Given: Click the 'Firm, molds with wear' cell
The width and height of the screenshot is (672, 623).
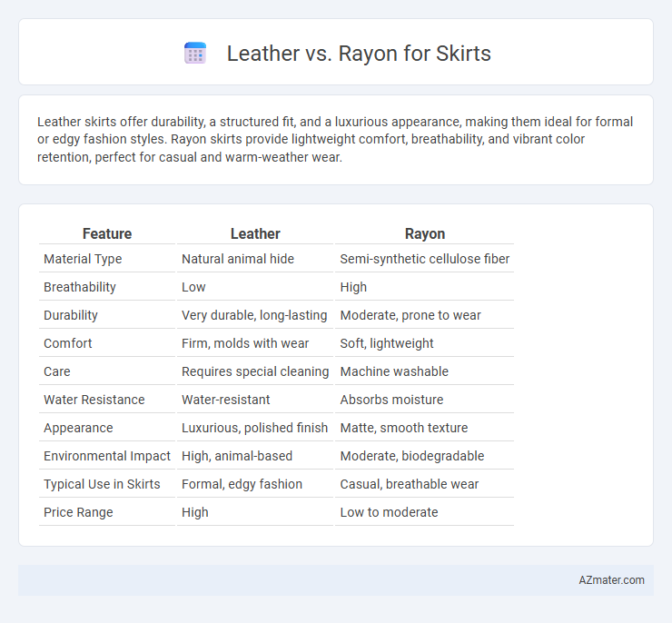Looking at the screenshot, I should [x=245, y=343].
